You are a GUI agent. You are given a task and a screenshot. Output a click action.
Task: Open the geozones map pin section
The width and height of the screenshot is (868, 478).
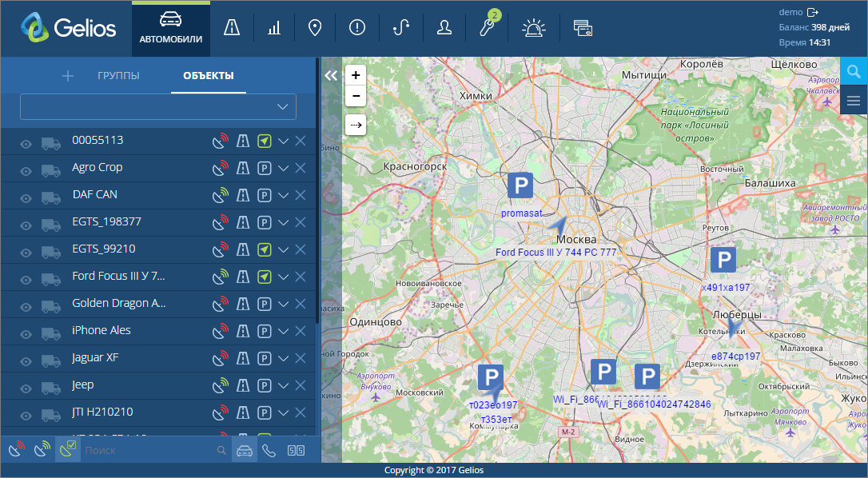point(315,29)
